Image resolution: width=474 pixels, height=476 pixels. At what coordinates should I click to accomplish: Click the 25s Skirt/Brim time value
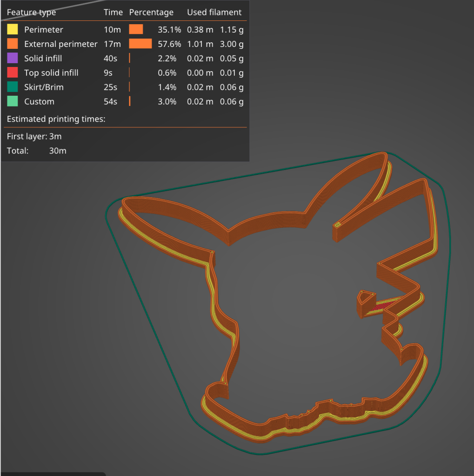click(110, 87)
